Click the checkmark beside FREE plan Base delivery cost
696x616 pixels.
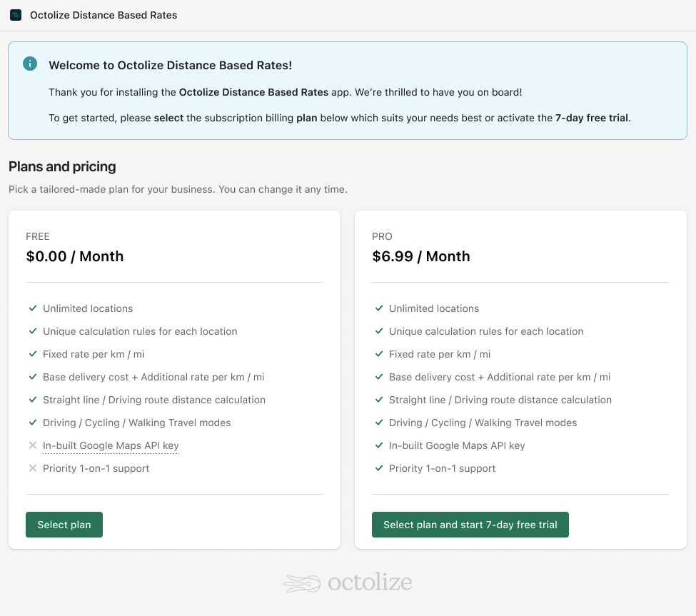click(32, 377)
